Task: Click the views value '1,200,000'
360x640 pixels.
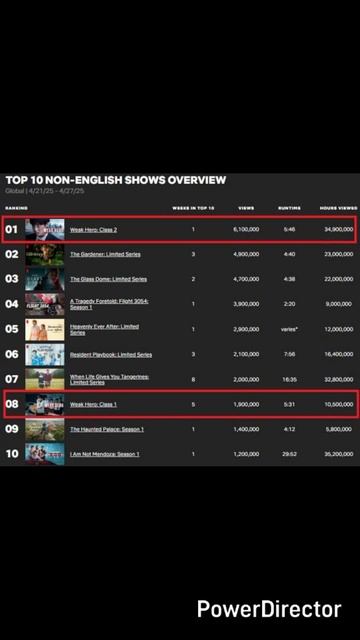Action: (x=246, y=454)
